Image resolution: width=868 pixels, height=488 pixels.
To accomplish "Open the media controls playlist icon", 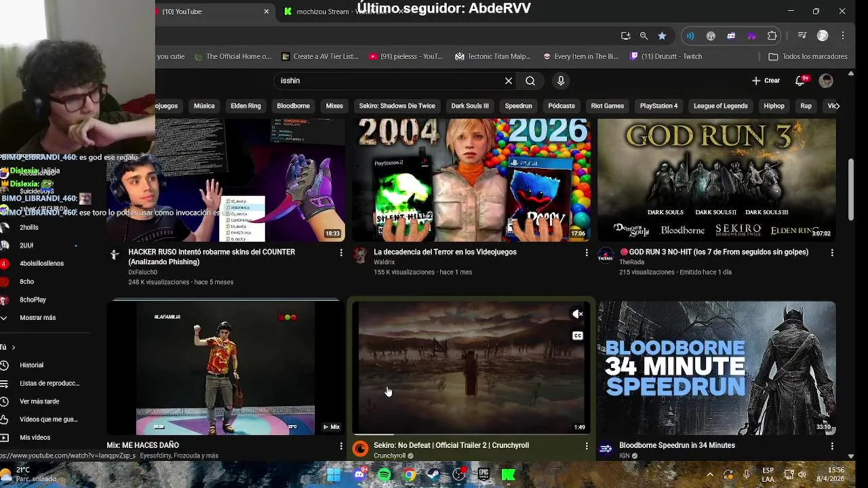I will point(802,36).
